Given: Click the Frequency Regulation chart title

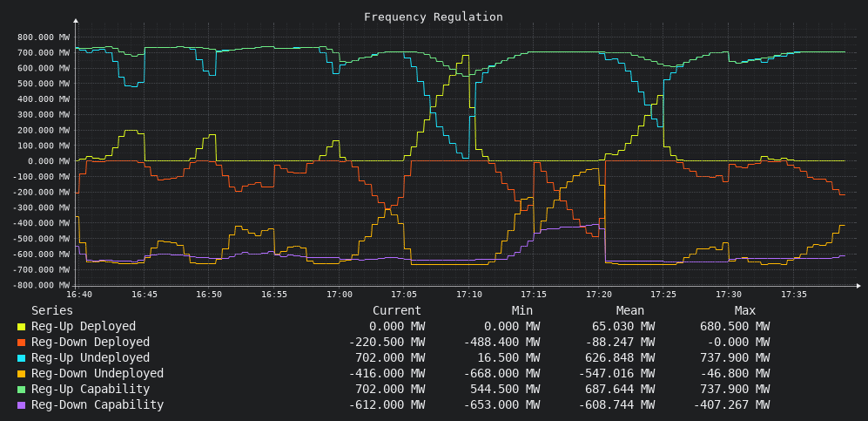Looking at the screenshot, I should 434,17.
